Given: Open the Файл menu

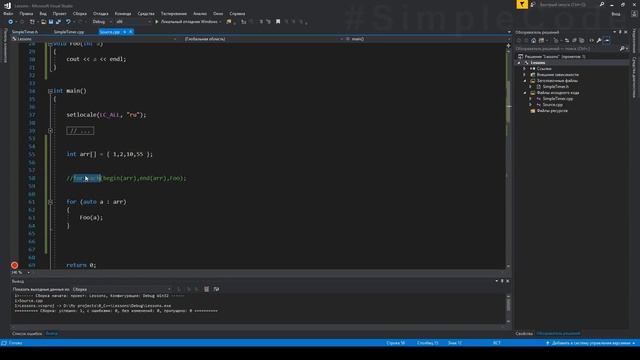Looking at the screenshot, I should point(8,13).
